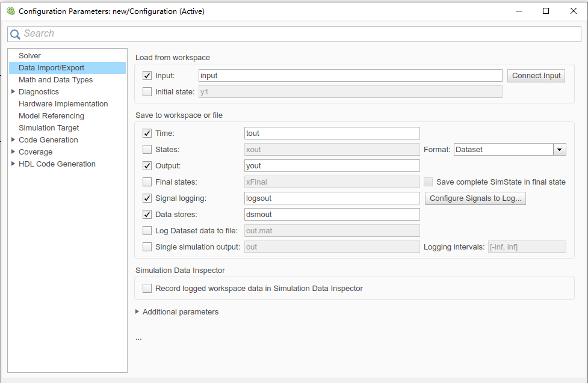Viewport: 588px width, 383px height.
Task: Uncheck the Signal logging checkbox
Action: tap(147, 198)
